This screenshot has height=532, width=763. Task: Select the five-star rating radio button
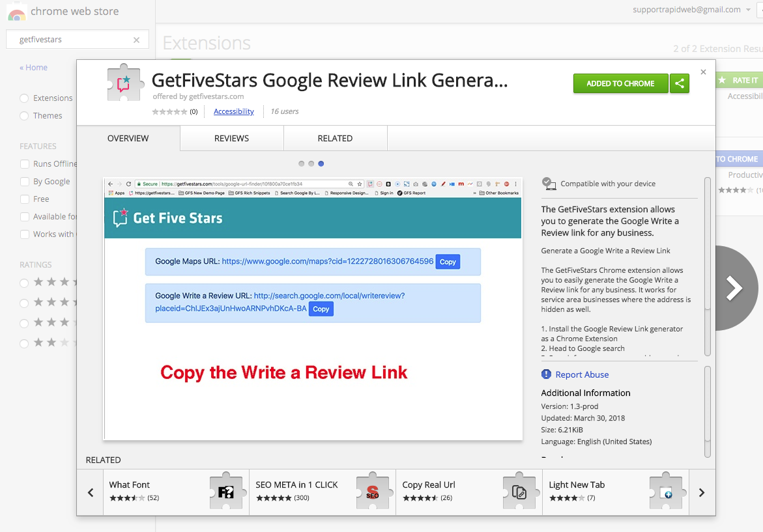[x=24, y=283]
